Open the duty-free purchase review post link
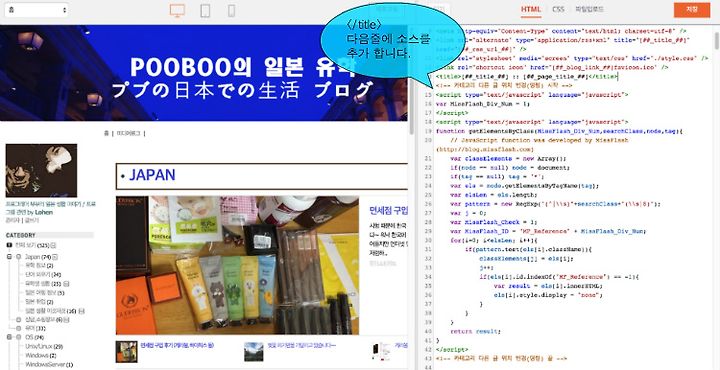This screenshot has height=370, width=720. pyautogui.click(x=177, y=345)
